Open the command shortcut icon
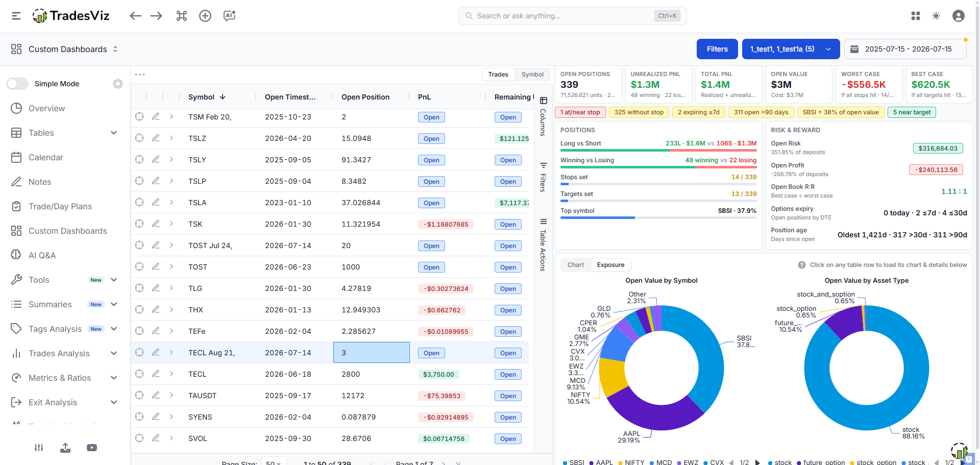 coord(182,16)
